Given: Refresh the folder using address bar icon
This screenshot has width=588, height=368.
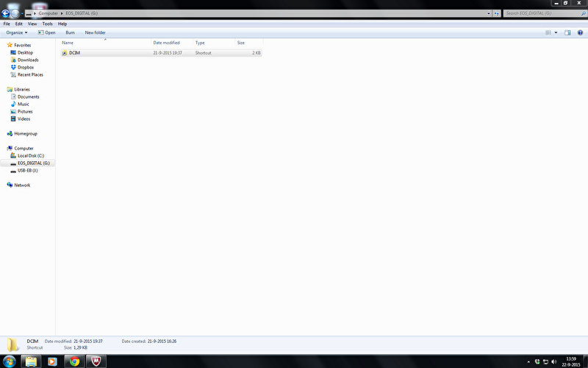Looking at the screenshot, I should coord(498,13).
